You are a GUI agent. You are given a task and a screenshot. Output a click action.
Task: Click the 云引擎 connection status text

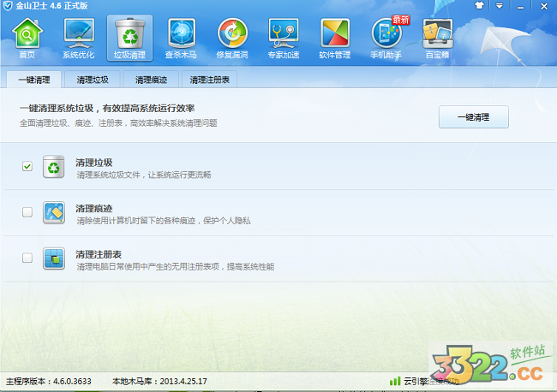431,382
